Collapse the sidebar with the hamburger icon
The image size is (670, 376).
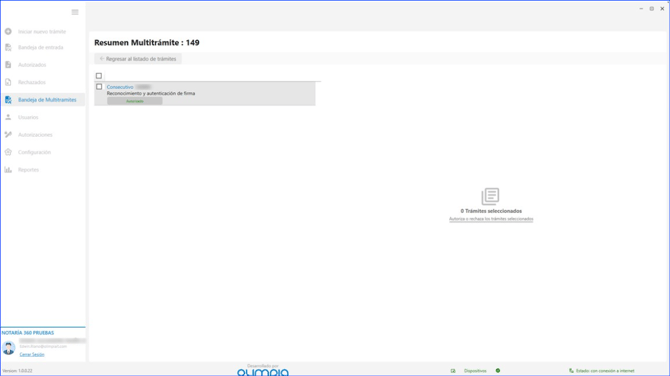point(75,12)
